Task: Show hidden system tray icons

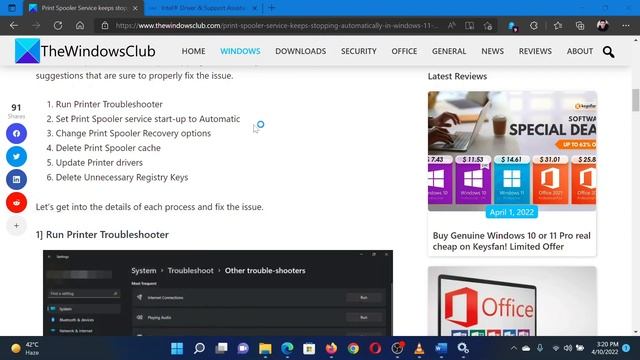Action: (x=513, y=348)
